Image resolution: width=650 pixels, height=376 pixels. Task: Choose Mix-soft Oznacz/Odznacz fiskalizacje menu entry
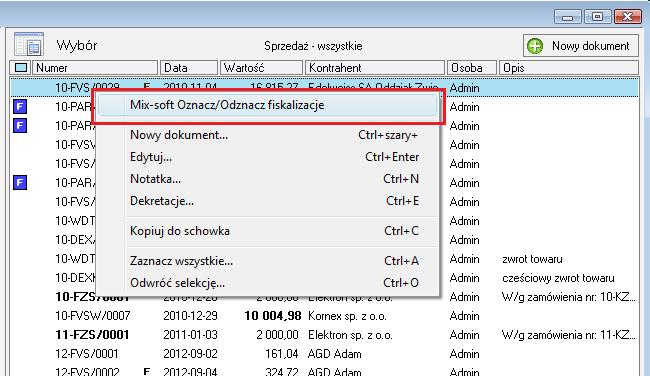[x=267, y=105]
